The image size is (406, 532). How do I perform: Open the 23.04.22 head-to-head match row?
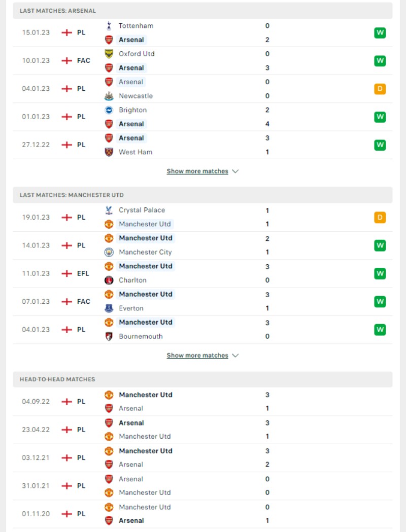(x=202, y=430)
